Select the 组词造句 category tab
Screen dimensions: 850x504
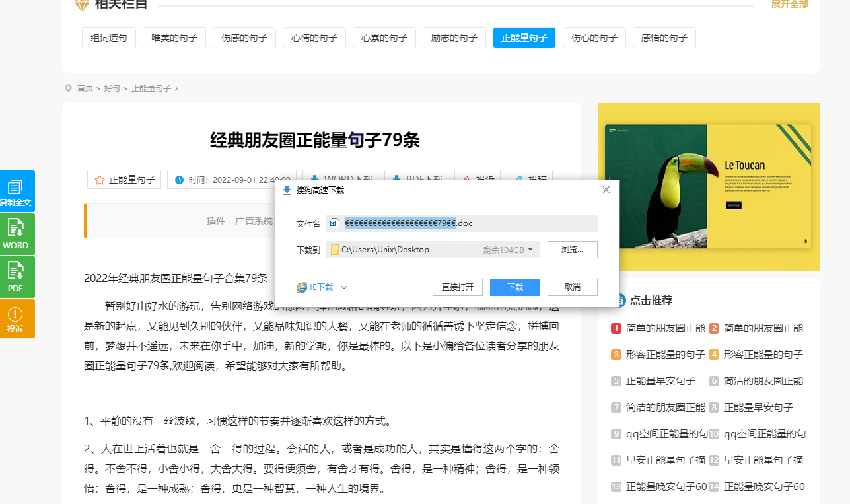[x=109, y=38]
